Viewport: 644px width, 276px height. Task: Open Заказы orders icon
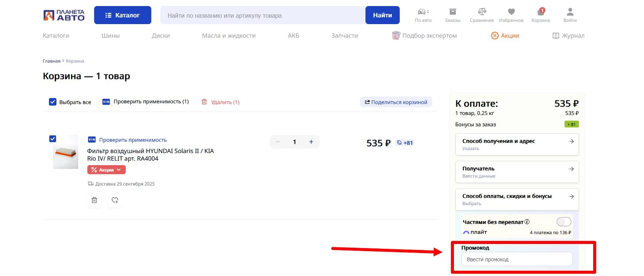[452, 12]
